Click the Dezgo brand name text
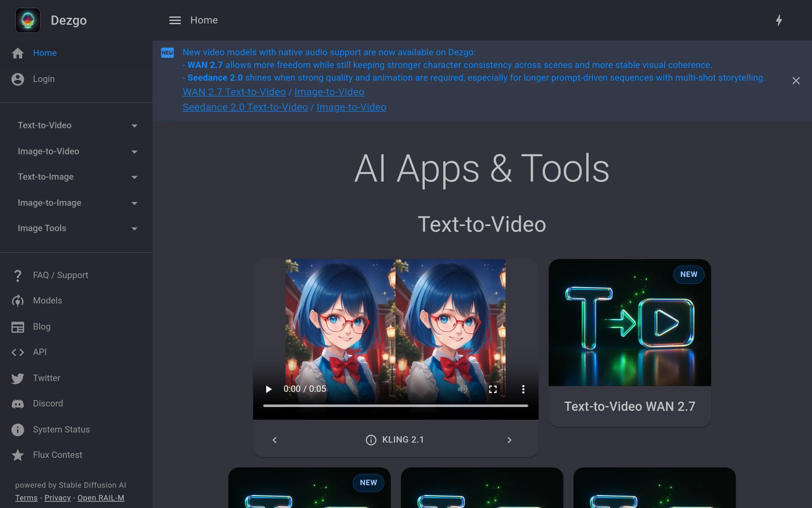The width and height of the screenshot is (812, 508). pos(69,21)
